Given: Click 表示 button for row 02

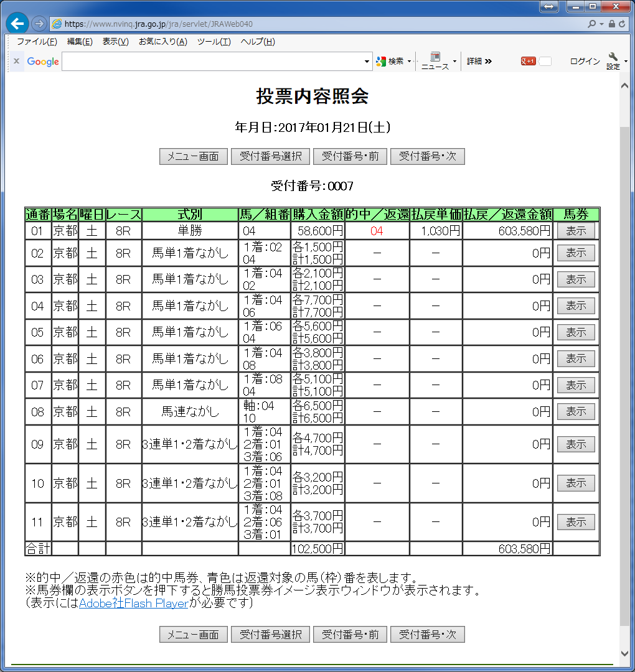Looking at the screenshot, I should pyautogui.click(x=576, y=253).
